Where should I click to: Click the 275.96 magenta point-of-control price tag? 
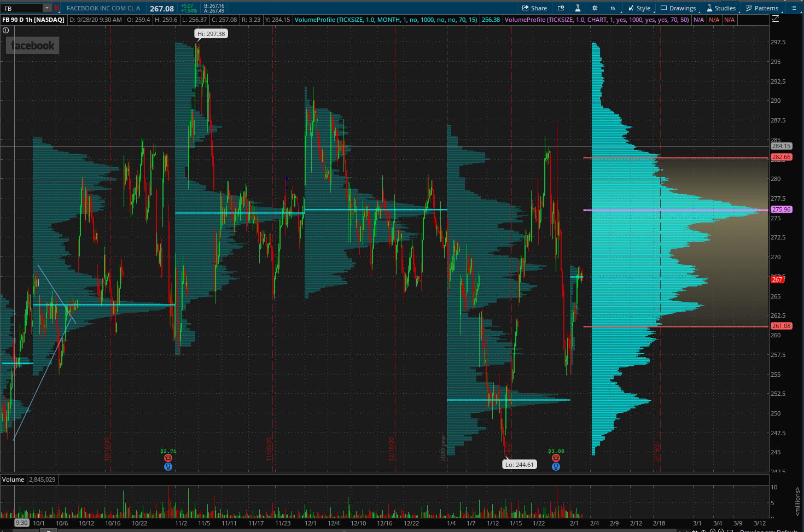(781, 209)
